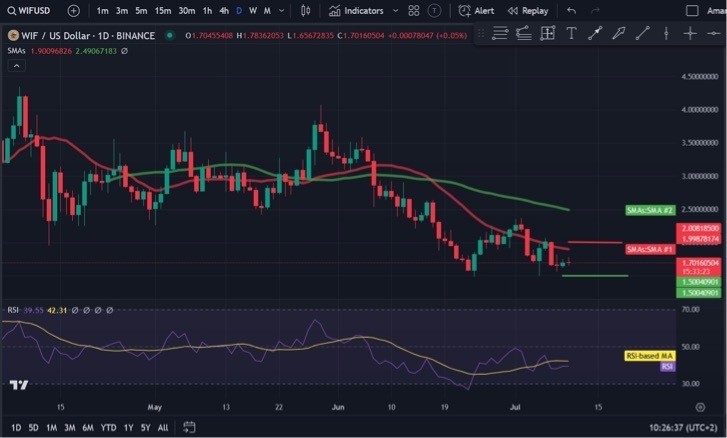The width and height of the screenshot is (727, 438).
Task: Start bar Replay mode
Action: pyautogui.click(x=528, y=10)
